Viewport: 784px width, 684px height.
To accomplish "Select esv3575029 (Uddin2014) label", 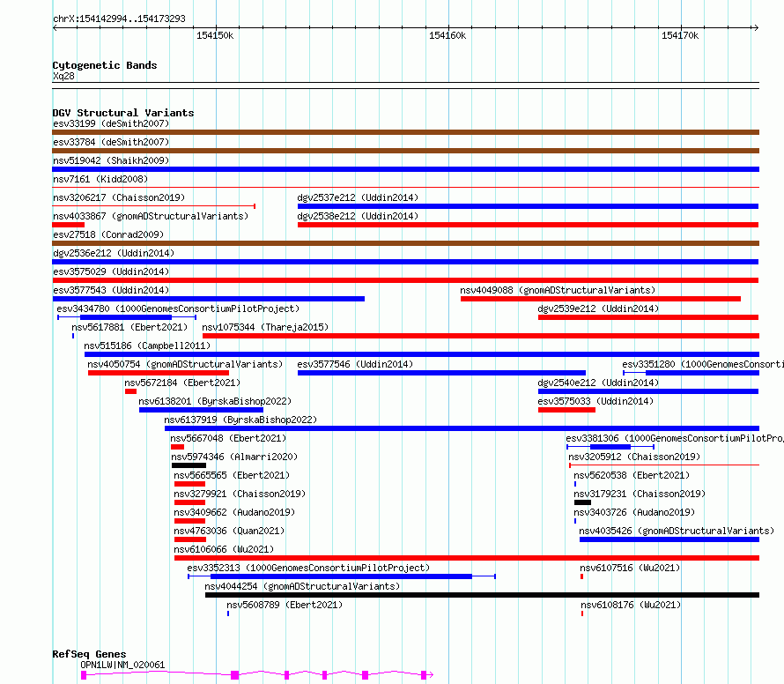I will coord(111,271).
